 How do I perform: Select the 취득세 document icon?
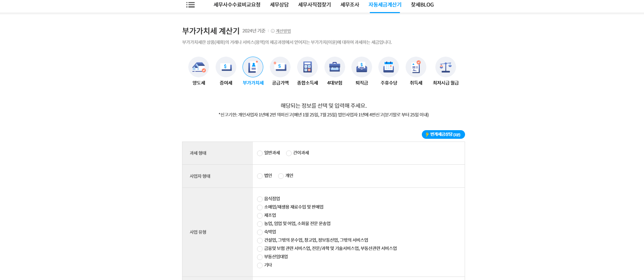[x=416, y=67]
